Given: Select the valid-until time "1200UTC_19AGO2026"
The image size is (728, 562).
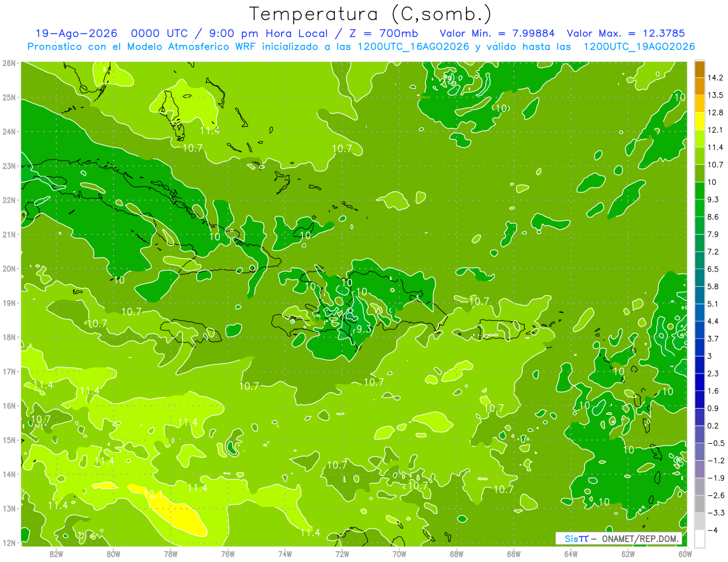Looking at the screenshot, I should point(639,47).
